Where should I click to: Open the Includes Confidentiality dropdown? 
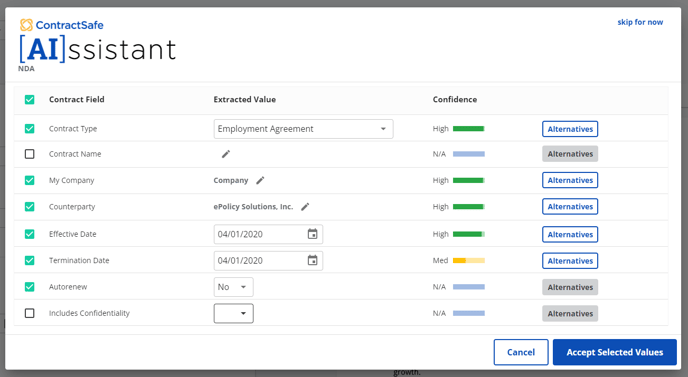coord(233,313)
